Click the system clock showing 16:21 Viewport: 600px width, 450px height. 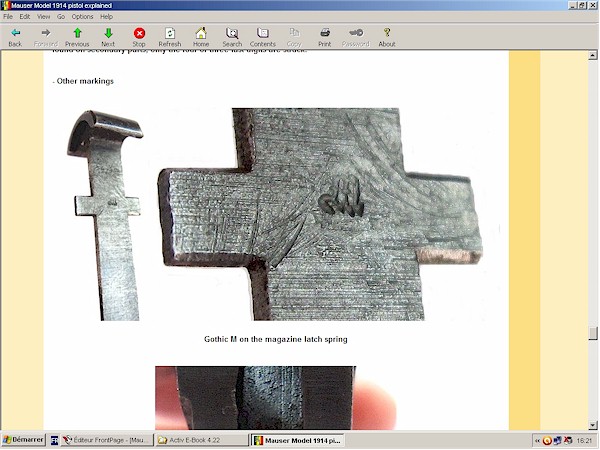click(x=584, y=441)
